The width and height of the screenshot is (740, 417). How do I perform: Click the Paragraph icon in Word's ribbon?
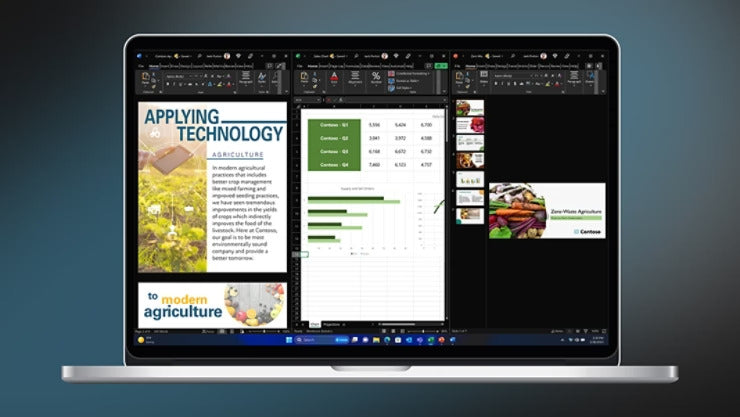click(x=246, y=78)
